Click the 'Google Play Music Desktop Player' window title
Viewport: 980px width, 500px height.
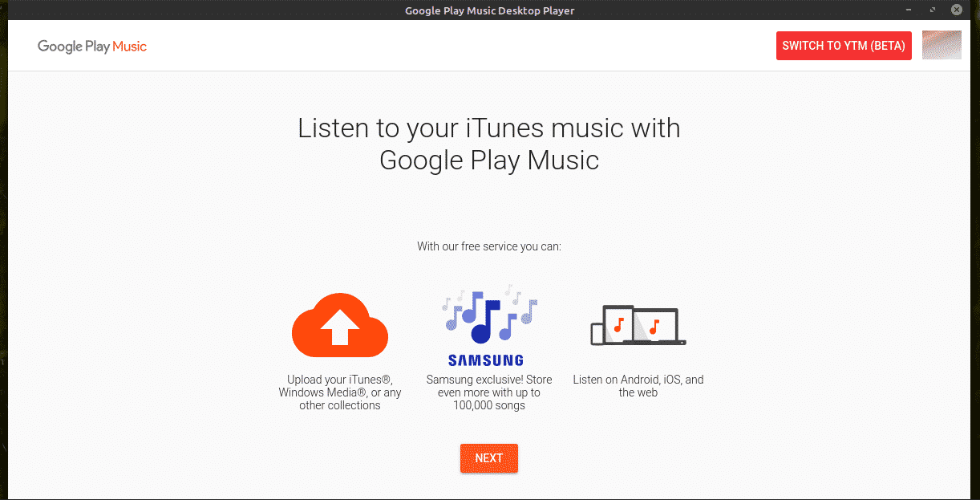(490, 10)
